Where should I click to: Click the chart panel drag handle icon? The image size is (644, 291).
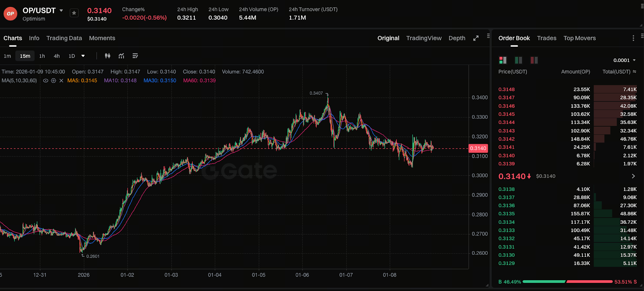point(488,36)
